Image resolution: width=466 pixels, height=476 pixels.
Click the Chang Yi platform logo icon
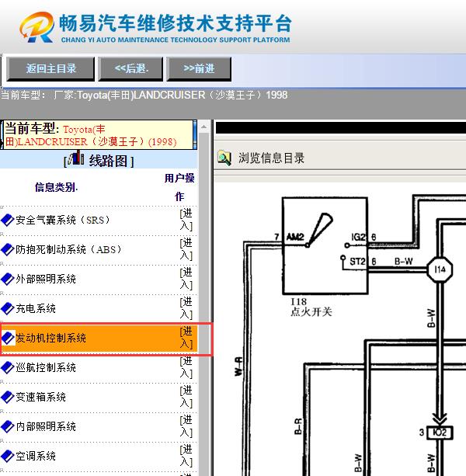point(37,27)
